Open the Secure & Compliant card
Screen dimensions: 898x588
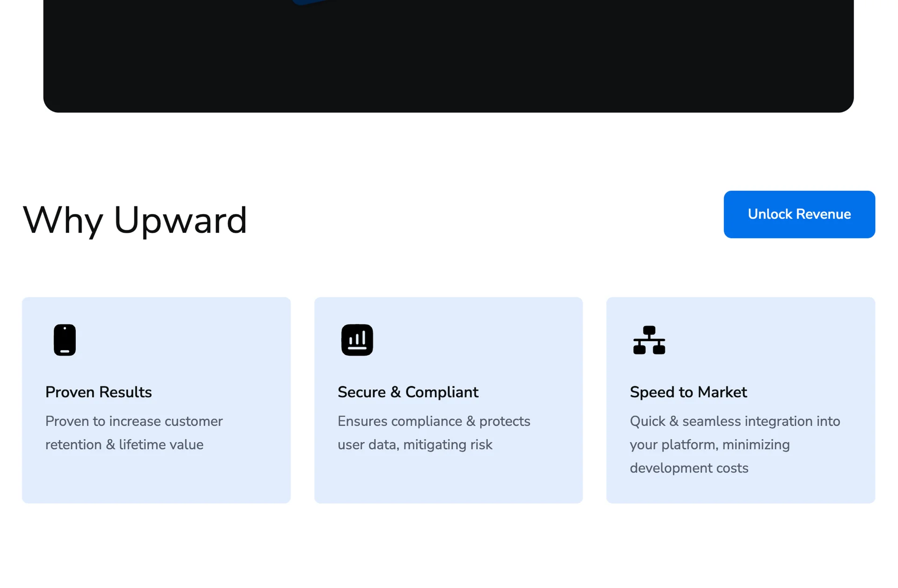[448, 400]
